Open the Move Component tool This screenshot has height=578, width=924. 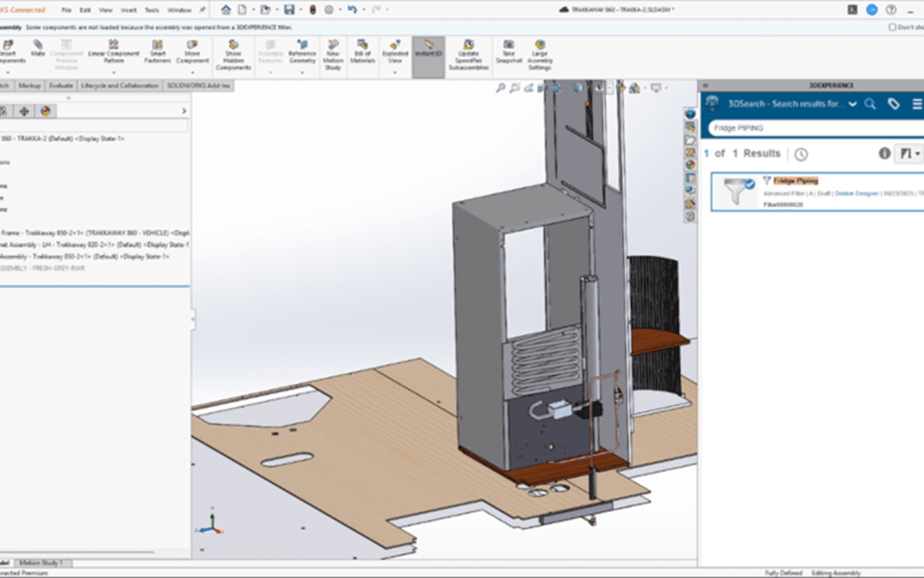pyautogui.click(x=192, y=51)
